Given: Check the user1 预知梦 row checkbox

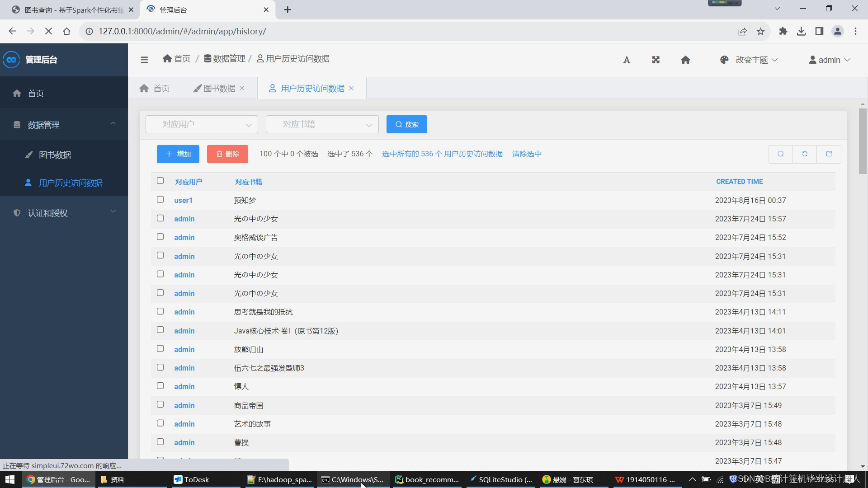Looking at the screenshot, I should [160, 200].
